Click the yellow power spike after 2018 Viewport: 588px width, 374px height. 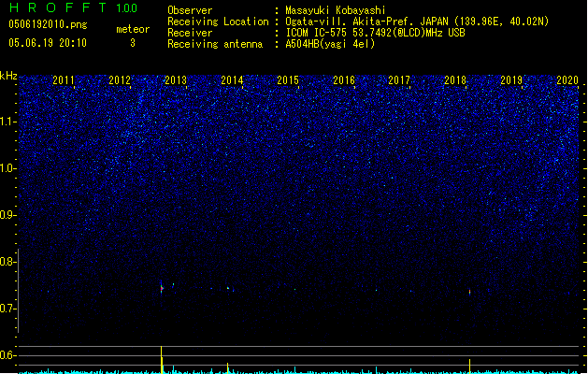tap(469, 367)
